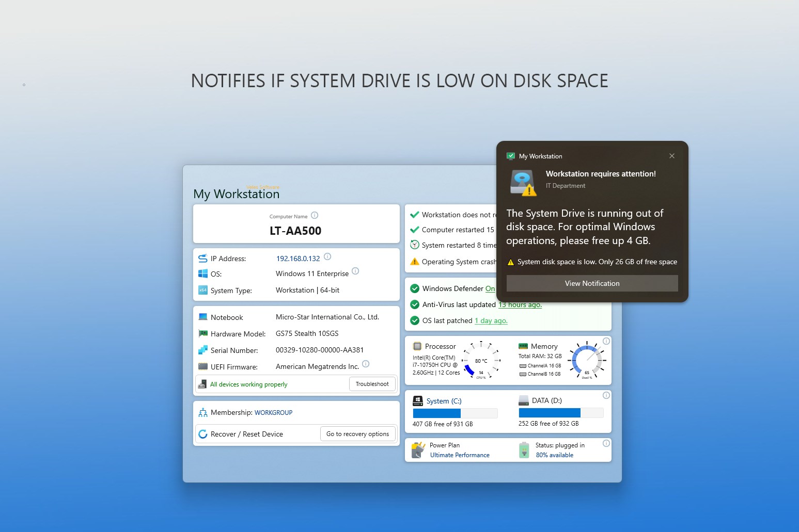Click the info icon in the Power Plan panel

tap(606, 443)
